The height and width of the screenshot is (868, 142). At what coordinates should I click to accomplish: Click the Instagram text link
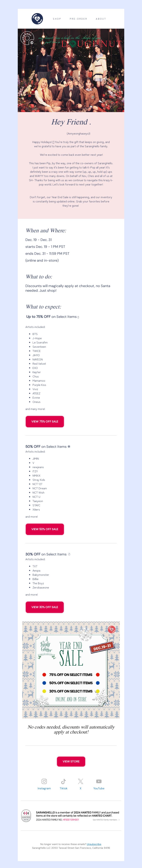tap(44, 788)
